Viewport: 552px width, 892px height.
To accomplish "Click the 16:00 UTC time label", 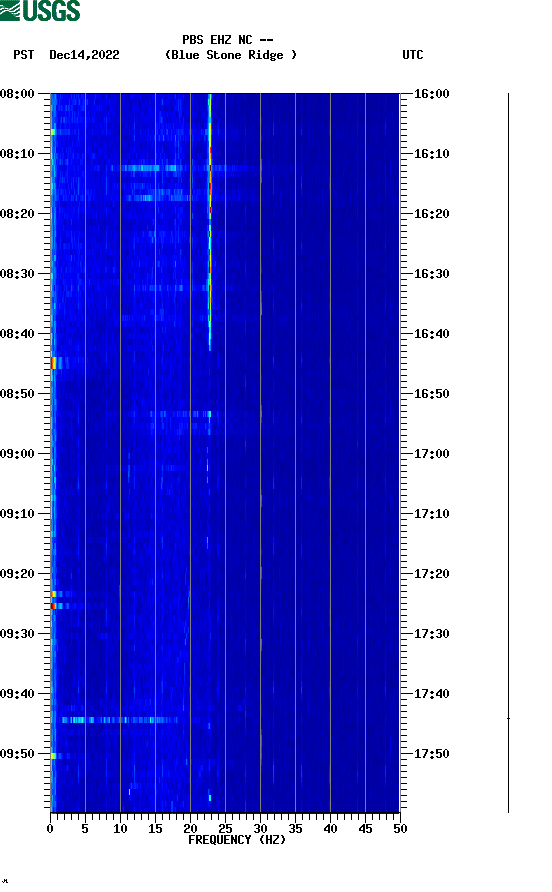I will 431,94.
